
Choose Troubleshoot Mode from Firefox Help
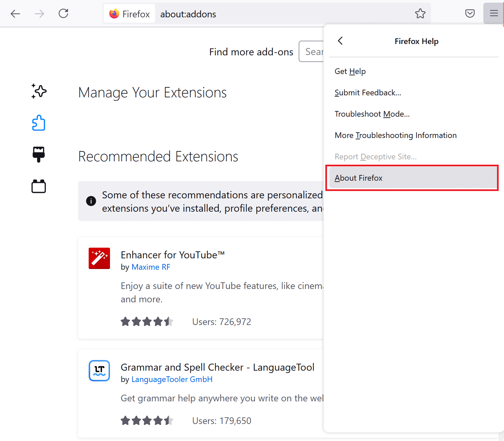372,114
